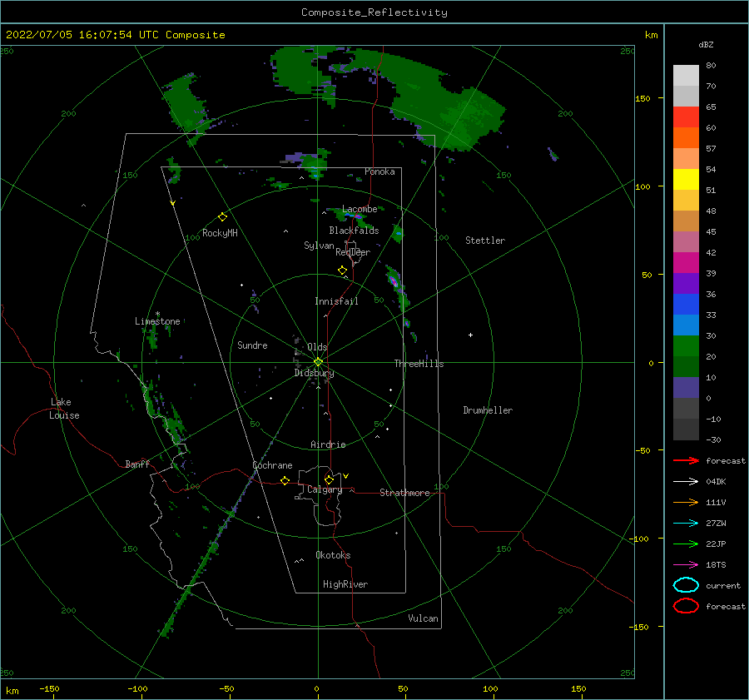Click the Didsbury label
The width and height of the screenshot is (749, 700).
click(314, 373)
